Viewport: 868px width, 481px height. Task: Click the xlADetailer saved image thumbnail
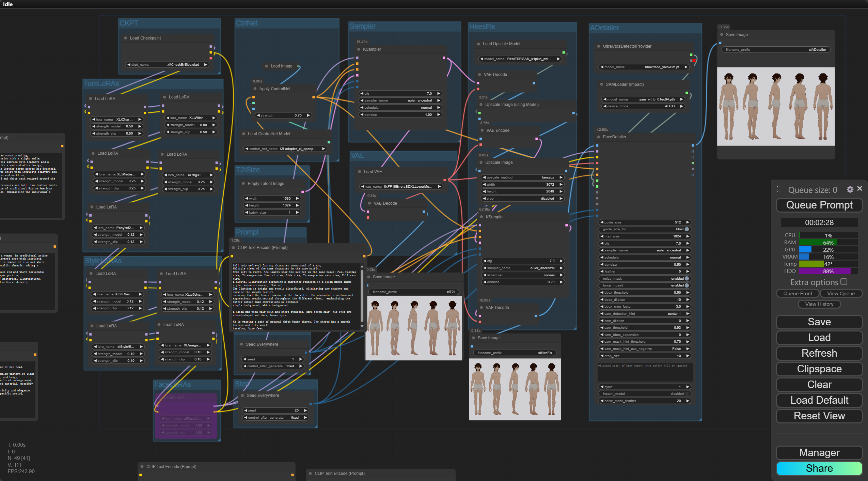[775, 106]
